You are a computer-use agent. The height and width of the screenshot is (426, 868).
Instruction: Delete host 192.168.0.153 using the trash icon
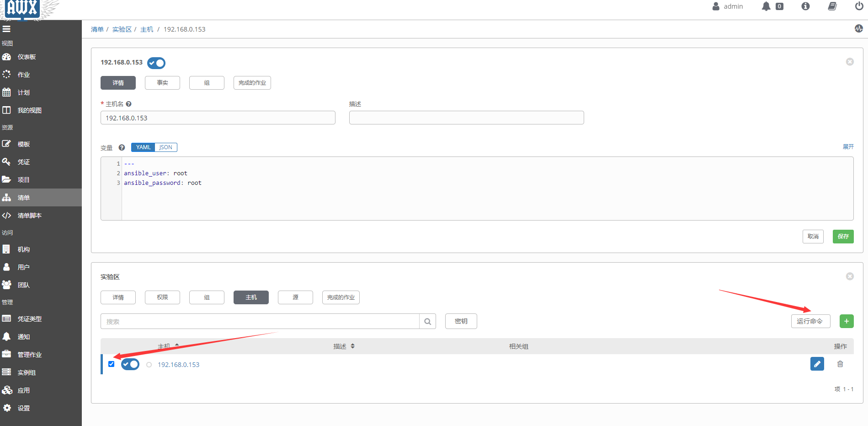click(840, 364)
